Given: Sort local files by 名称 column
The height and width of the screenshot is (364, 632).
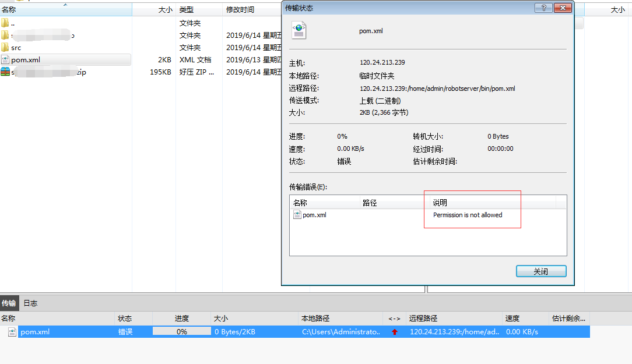Looking at the screenshot, I should (x=66, y=10).
